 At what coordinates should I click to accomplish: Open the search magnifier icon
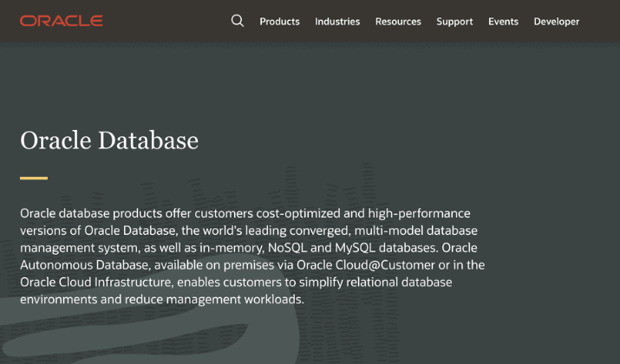[238, 21]
